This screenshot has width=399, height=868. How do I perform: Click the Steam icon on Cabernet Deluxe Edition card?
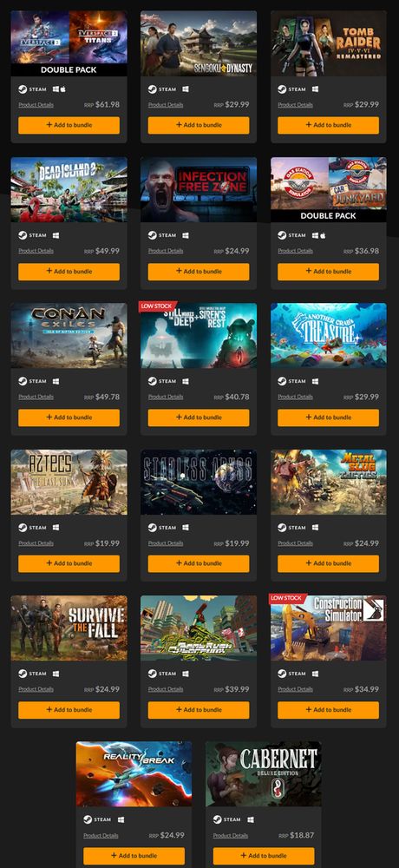217,819
